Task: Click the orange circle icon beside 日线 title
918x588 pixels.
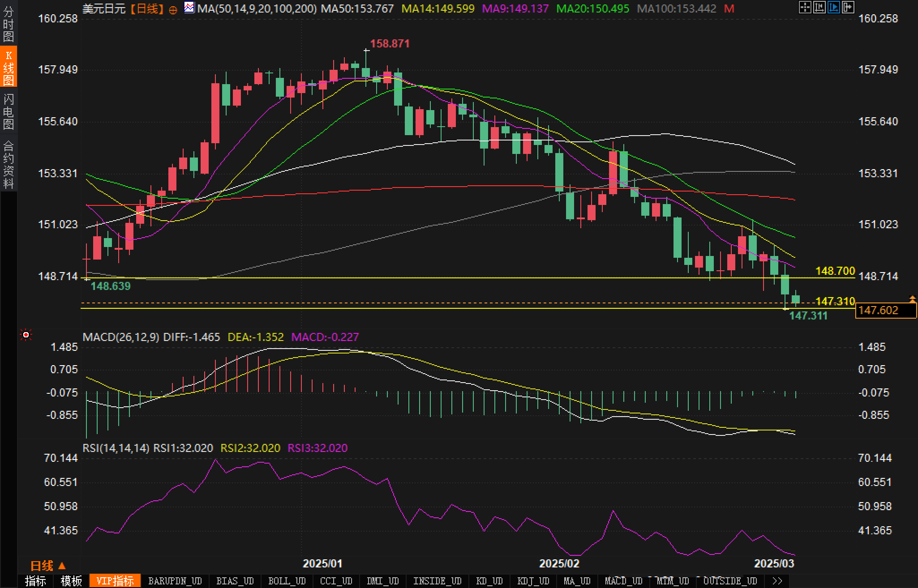Action: coord(173,10)
